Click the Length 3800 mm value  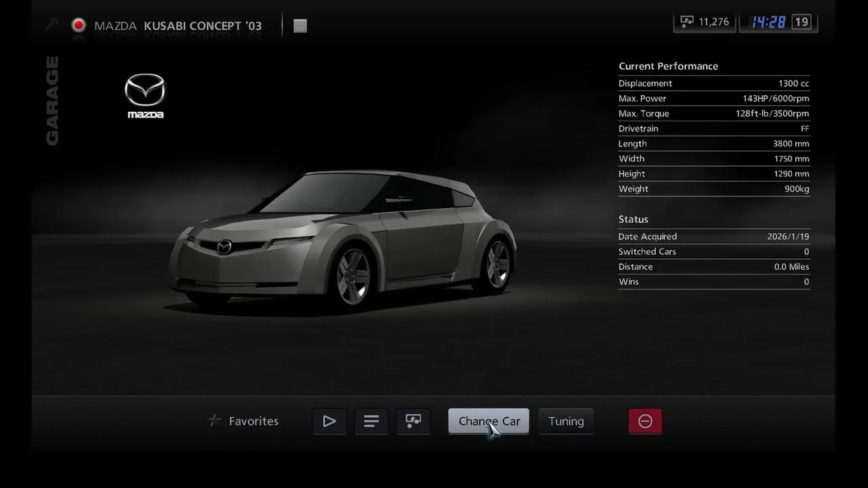[x=791, y=144]
